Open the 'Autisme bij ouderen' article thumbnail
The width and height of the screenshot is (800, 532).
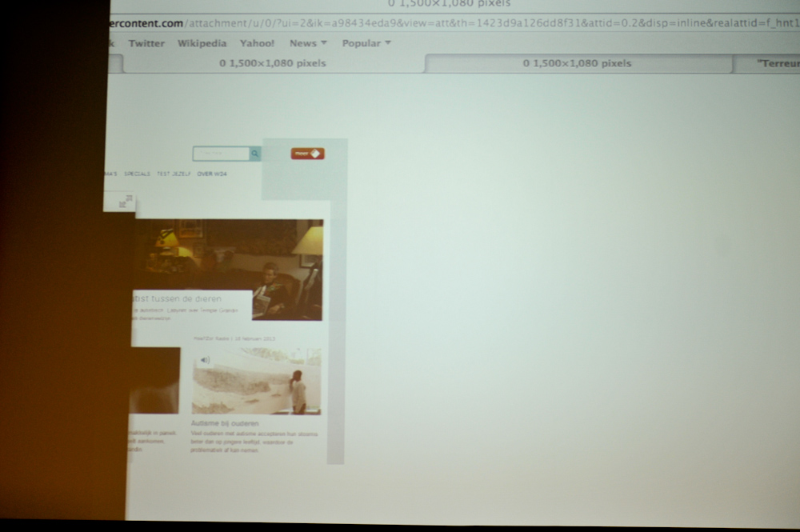coord(256,381)
